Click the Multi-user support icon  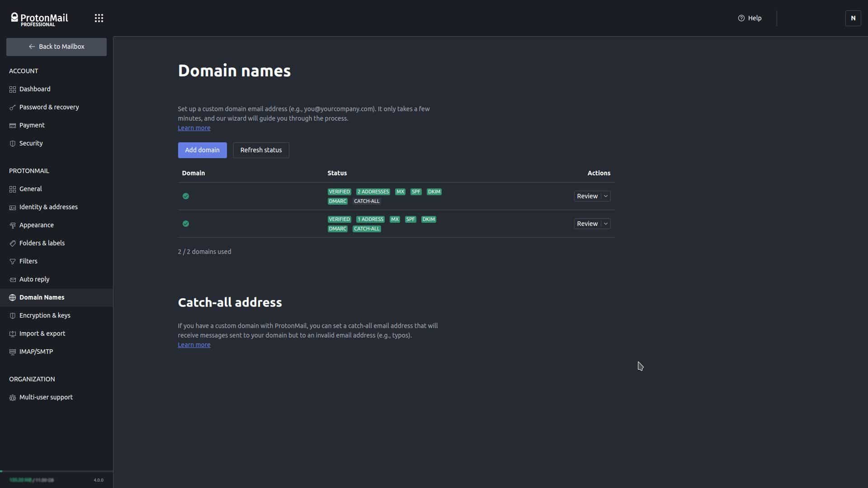[13, 398]
